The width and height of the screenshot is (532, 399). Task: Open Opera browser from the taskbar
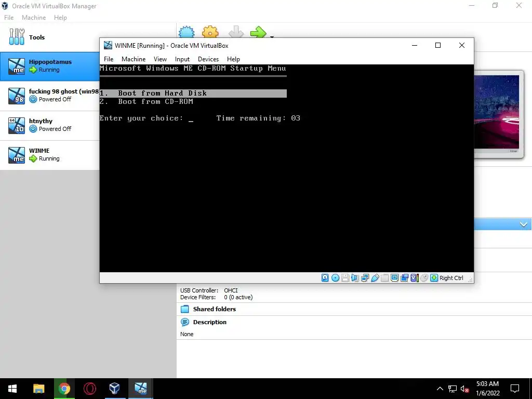click(x=89, y=389)
